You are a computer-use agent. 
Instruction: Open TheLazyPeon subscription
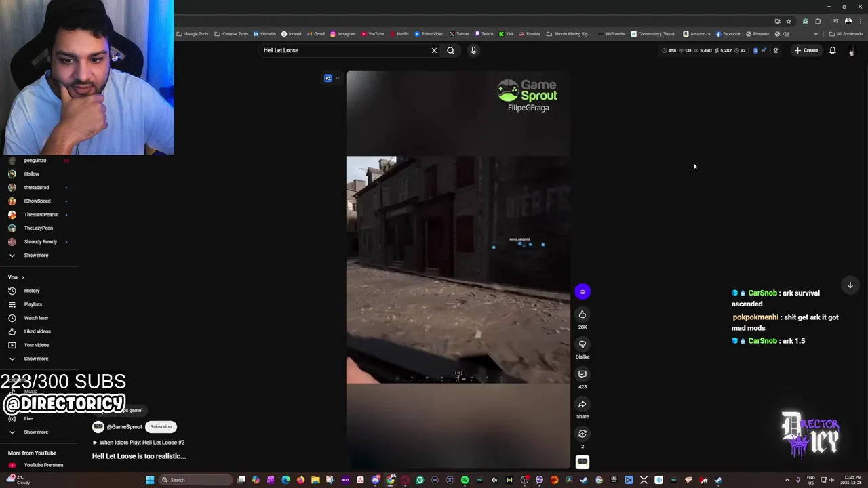(x=37, y=228)
